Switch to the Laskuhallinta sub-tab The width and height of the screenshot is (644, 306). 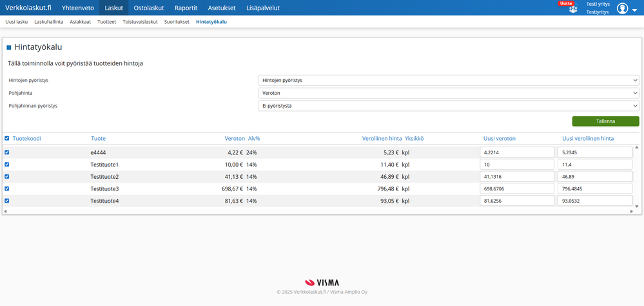(48, 21)
